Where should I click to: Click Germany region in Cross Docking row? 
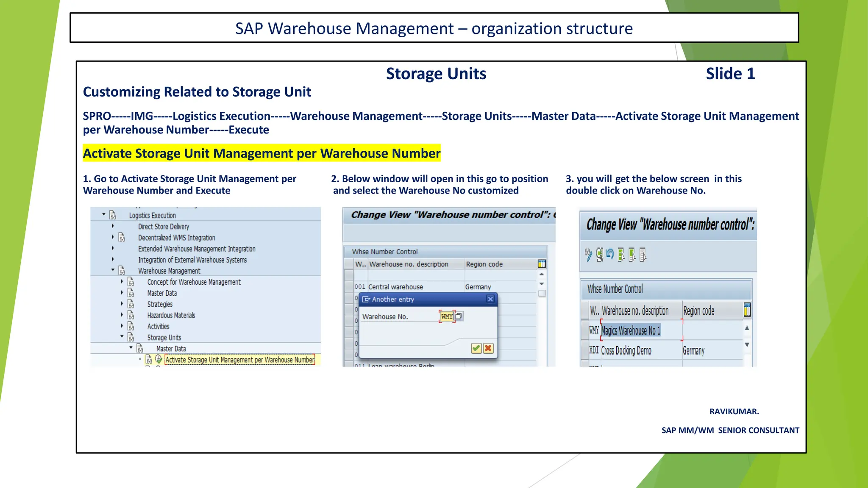[712, 350]
